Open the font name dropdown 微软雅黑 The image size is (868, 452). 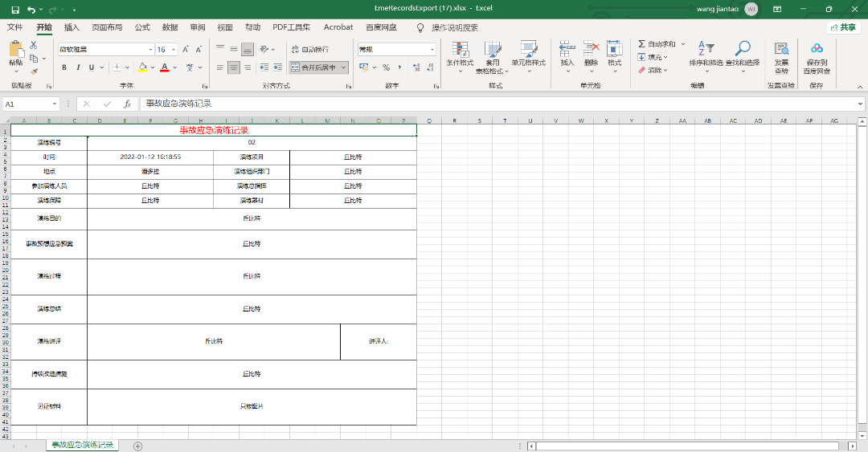coord(149,49)
